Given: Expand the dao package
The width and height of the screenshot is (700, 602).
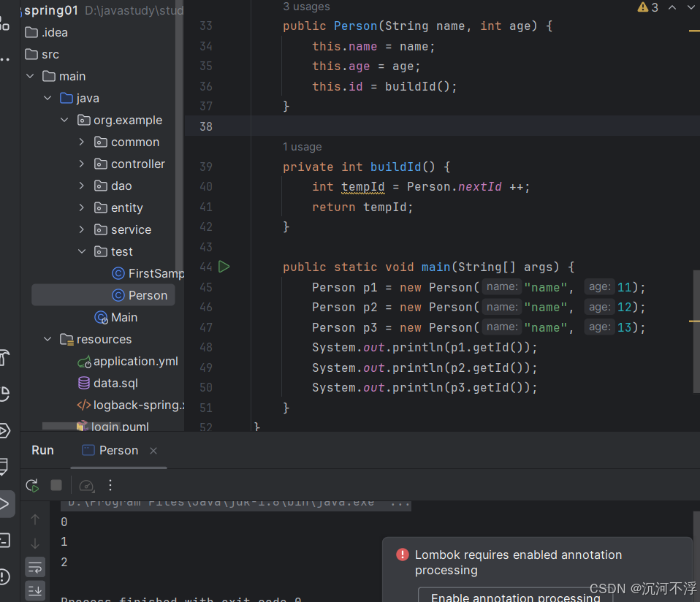Looking at the screenshot, I should point(81,186).
